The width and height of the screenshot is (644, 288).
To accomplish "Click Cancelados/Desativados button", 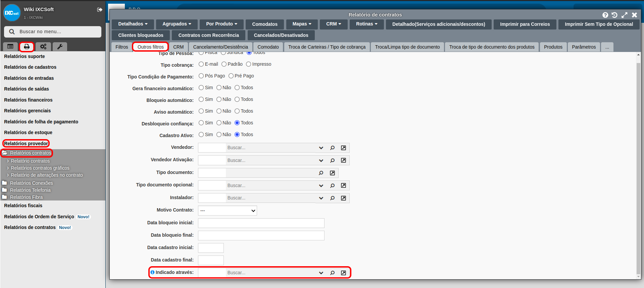I will [x=281, y=35].
